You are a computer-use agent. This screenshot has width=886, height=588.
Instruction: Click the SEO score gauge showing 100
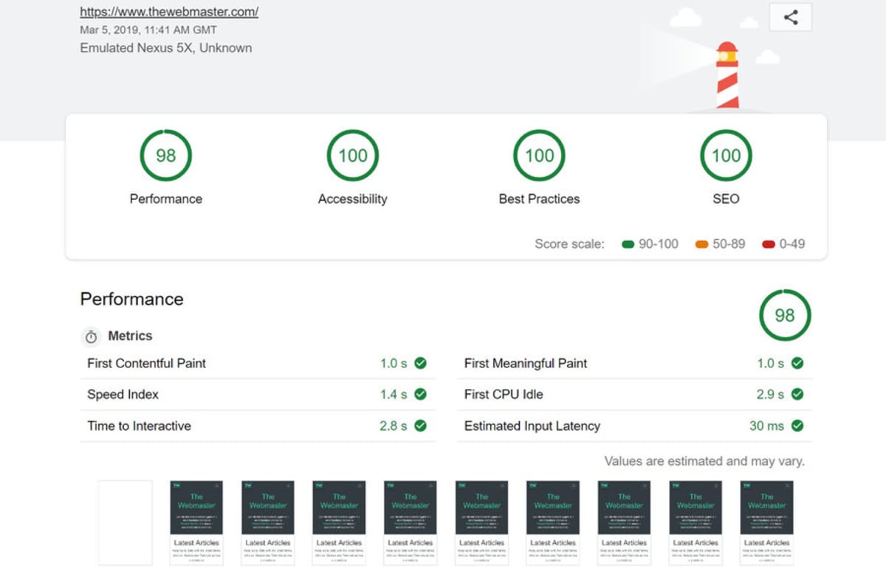727,155
